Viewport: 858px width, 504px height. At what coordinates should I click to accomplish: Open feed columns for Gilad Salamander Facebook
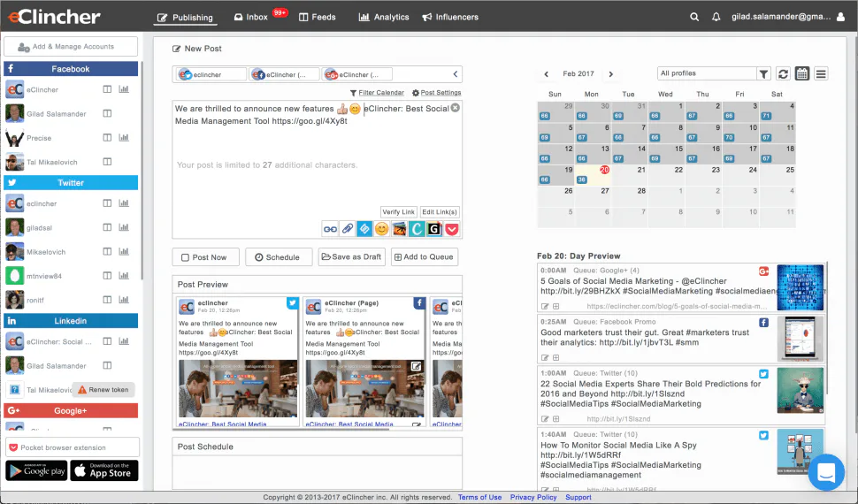tap(107, 113)
